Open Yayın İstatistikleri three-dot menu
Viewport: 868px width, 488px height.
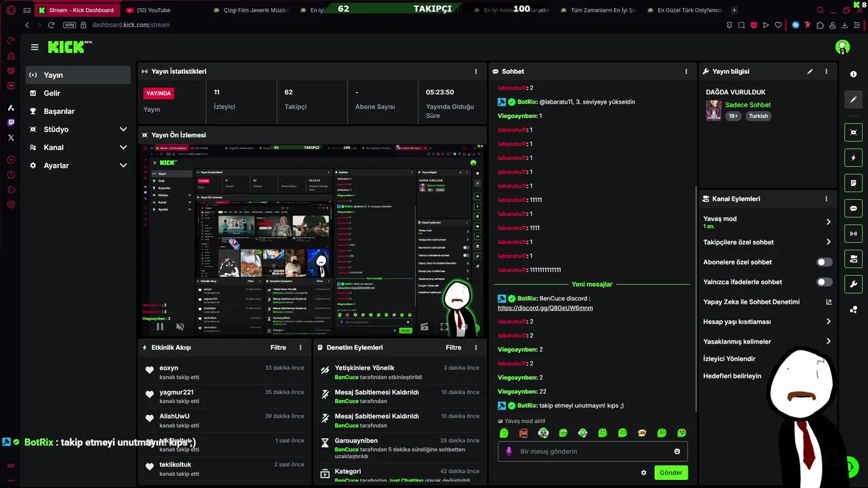tap(475, 71)
